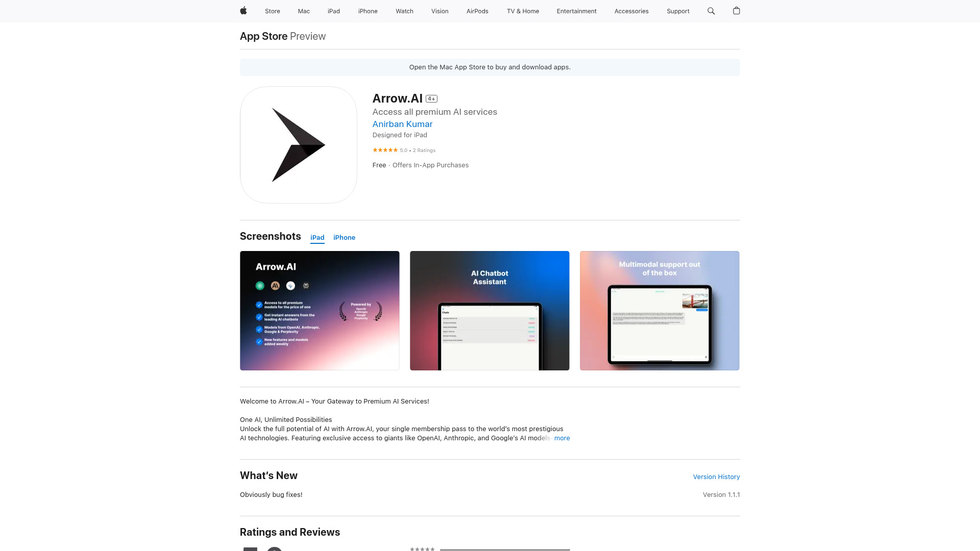Screen dimensions: 980x551
Task: Click the App Store breadcrumb link
Action: click(263, 36)
